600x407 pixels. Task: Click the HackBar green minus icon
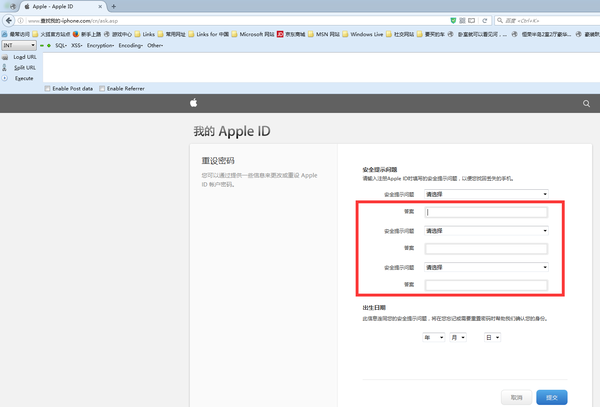(x=42, y=46)
